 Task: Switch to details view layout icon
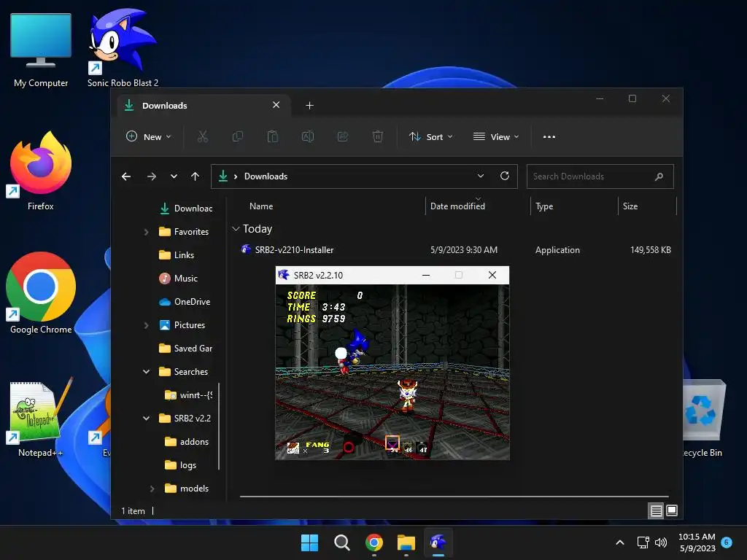[656, 510]
